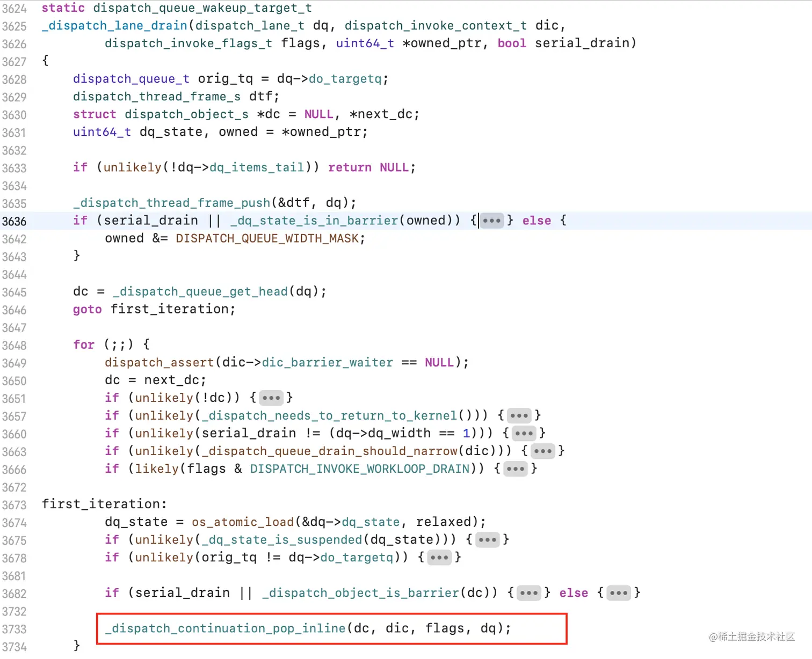Image resolution: width=812 pixels, height=659 pixels.
Task: Expand folded block after if (unlikely(!dc))
Action: [x=271, y=398]
